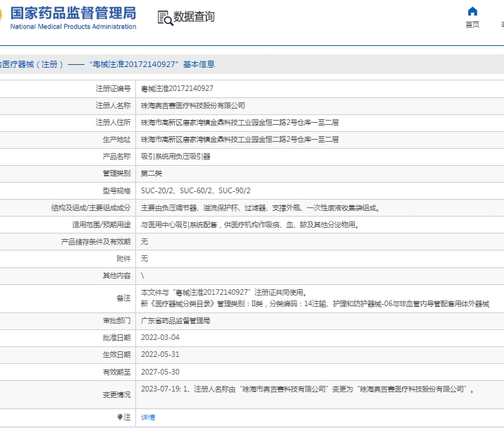504x431 pixels.
Task: Click the 注册证编号 field label
Action: point(113,88)
